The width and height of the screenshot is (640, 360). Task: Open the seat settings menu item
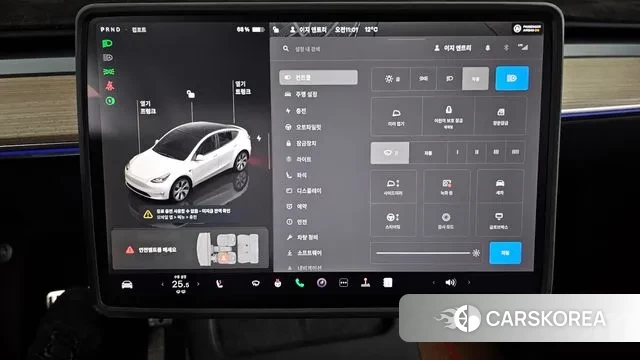(296, 175)
